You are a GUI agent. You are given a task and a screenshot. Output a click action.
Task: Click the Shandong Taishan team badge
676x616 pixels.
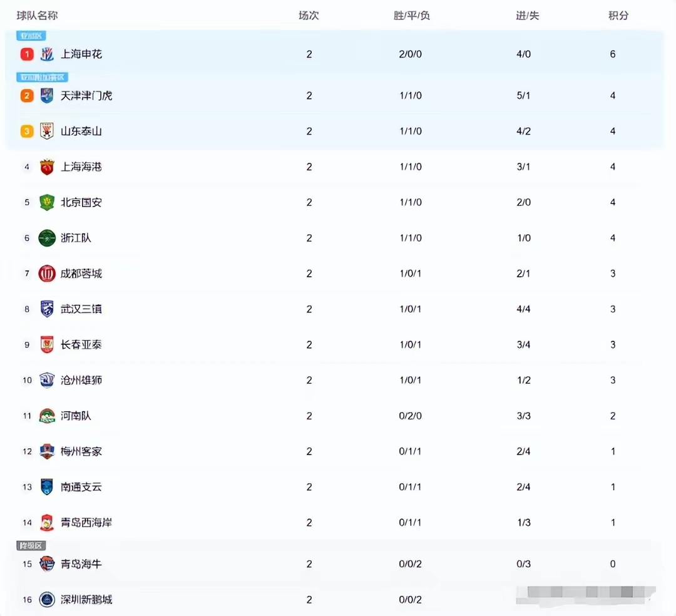47,131
